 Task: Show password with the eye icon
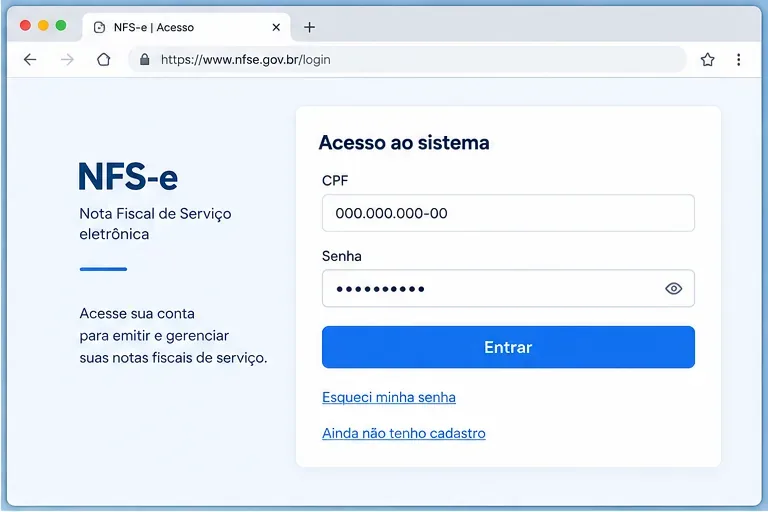tap(673, 289)
